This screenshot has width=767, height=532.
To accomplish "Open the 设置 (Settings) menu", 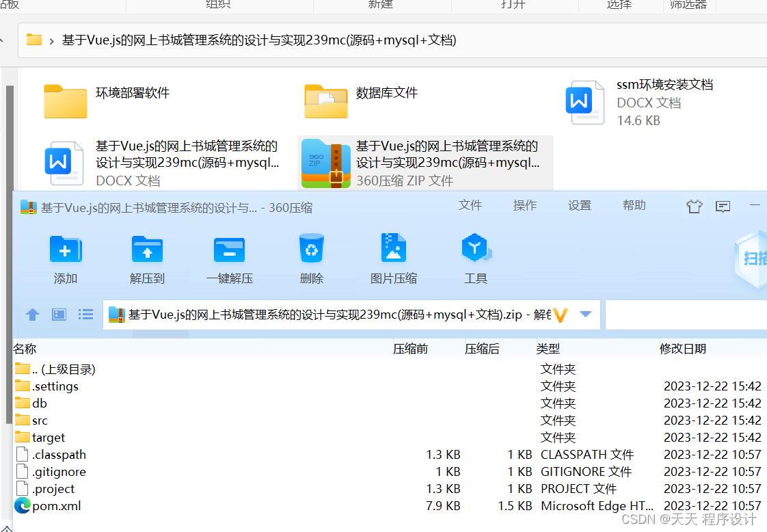I will (580, 204).
